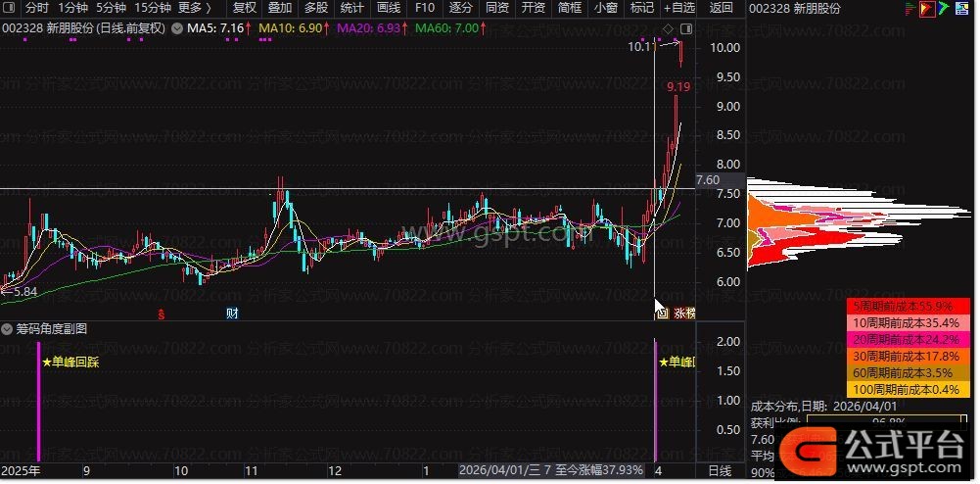Image resolution: width=980 pixels, height=484 pixels.
Task: Click the diamond marker icon above chart
Action: (668, 28)
